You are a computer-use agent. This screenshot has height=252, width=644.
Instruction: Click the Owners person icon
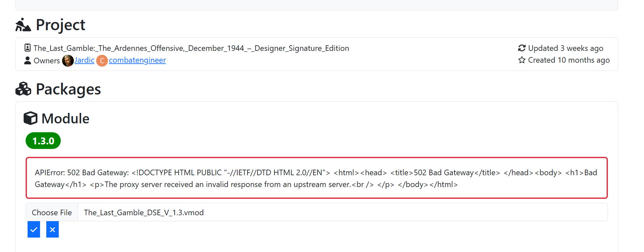[28, 60]
